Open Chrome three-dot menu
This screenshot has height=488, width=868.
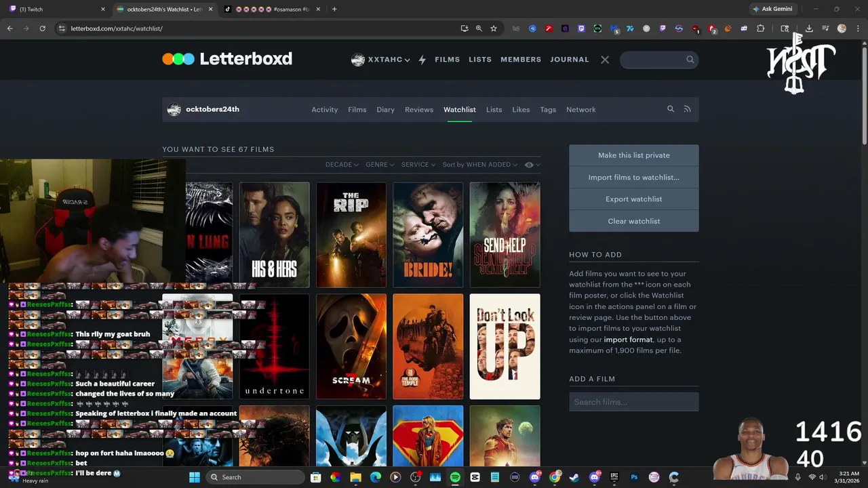[x=858, y=28]
